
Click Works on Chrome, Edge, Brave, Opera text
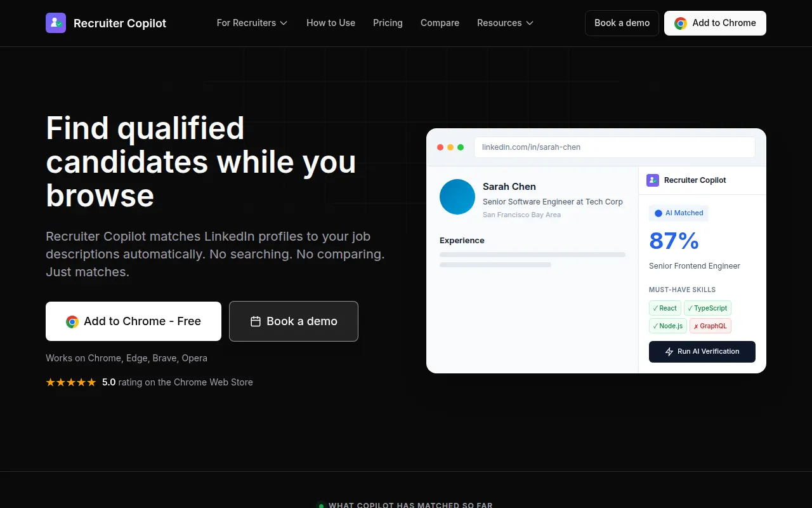126,358
